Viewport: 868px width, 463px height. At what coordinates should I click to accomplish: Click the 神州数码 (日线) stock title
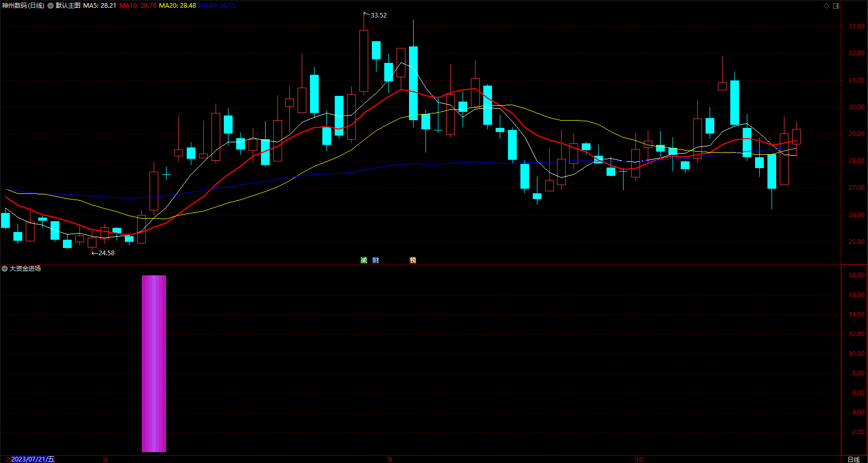pos(23,6)
